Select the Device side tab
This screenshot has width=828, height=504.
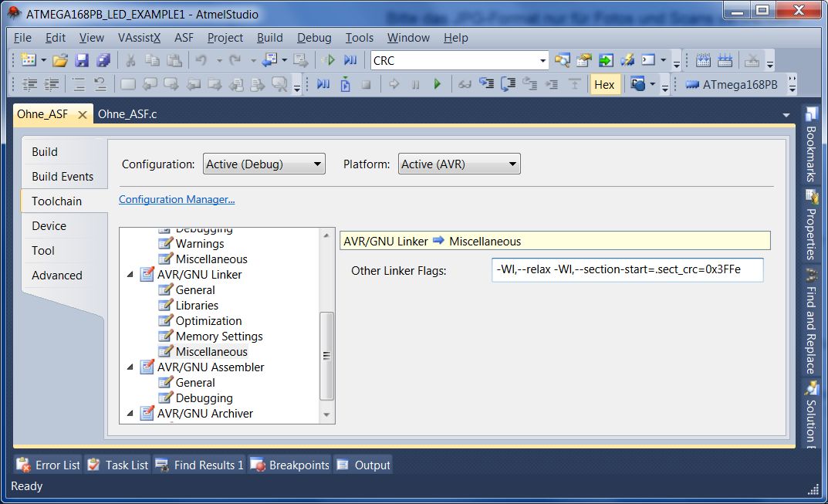click(x=49, y=226)
